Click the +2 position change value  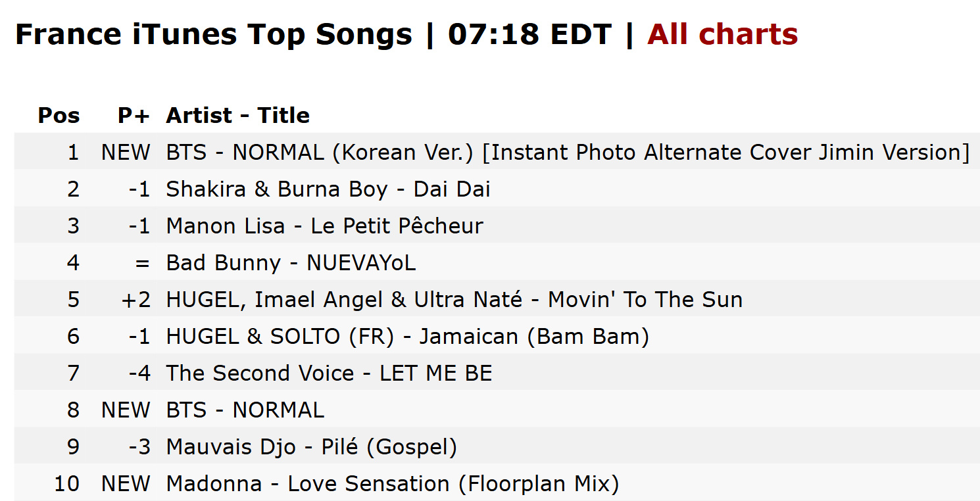136,300
